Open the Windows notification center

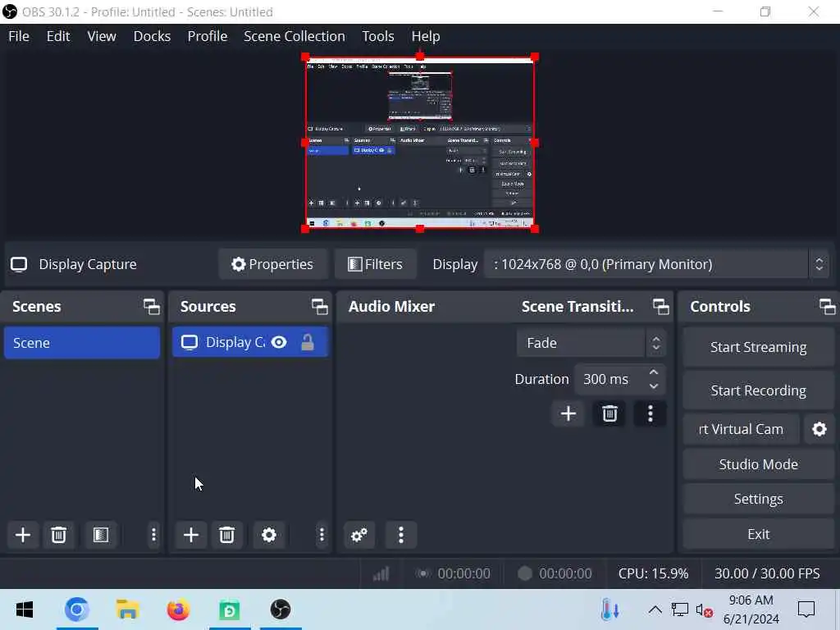(x=806, y=609)
